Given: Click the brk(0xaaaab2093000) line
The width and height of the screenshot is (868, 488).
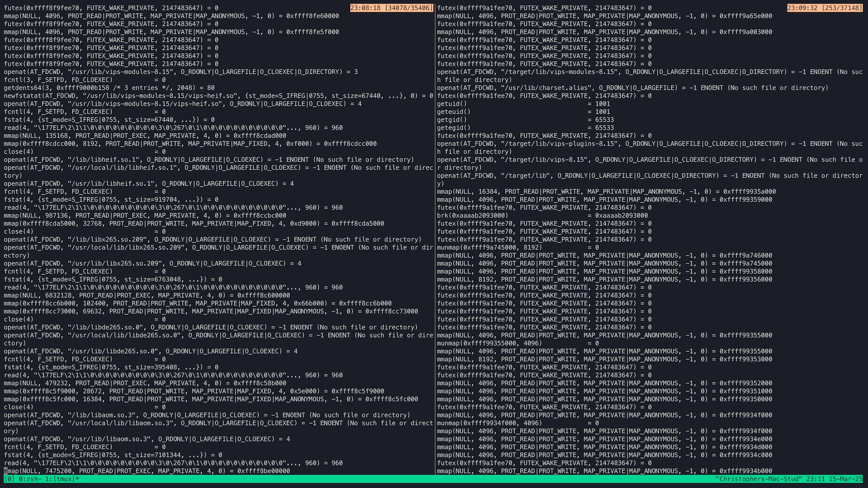Looking at the screenshot, I should pos(542,216).
